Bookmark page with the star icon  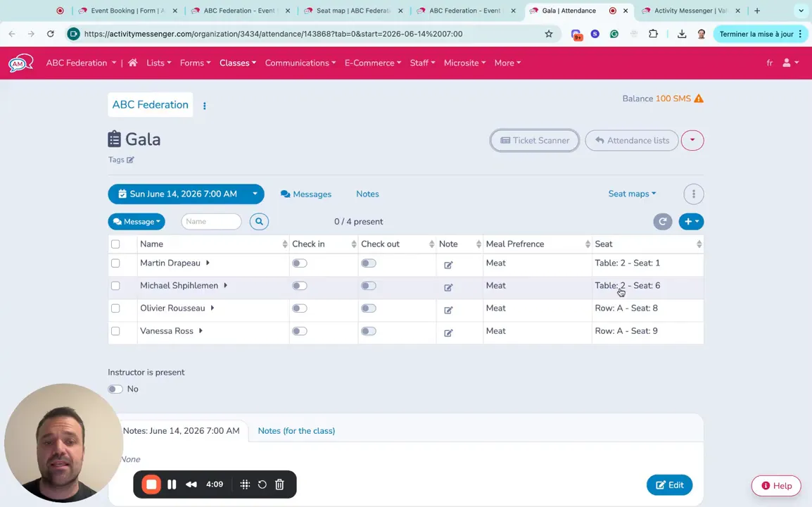click(548, 34)
